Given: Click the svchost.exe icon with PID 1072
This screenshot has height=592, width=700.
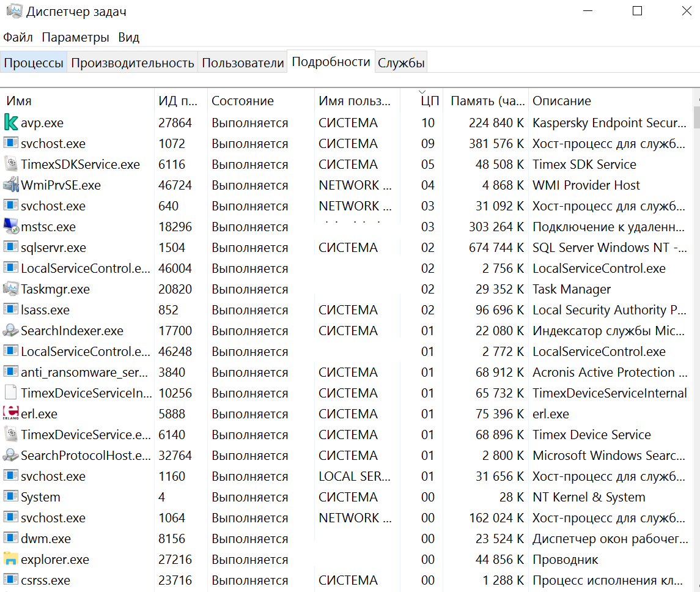Looking at the screenshot, I should [11, 143].
